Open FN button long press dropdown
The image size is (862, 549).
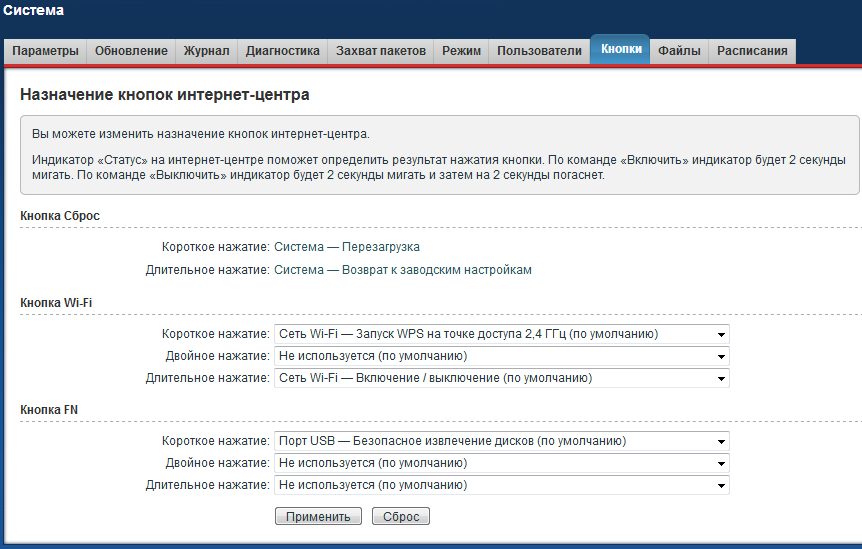[x=501, y=485]
